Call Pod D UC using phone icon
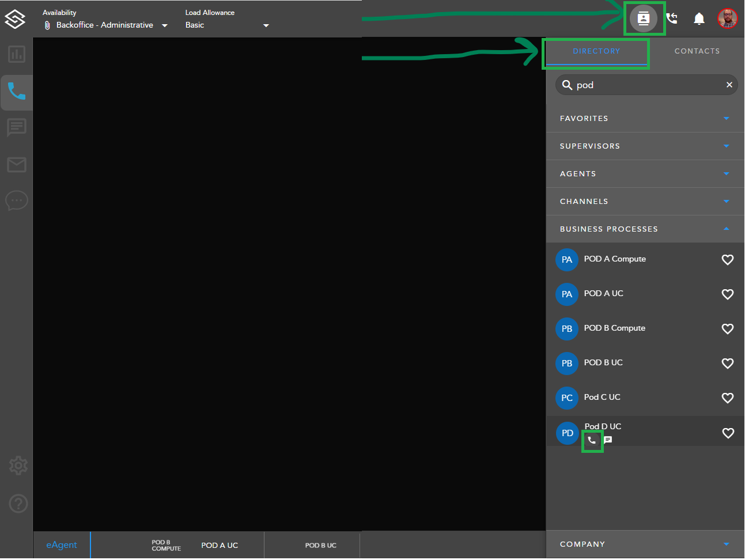The width and height of the screenshot is (745, 560). tap(592, 441)
